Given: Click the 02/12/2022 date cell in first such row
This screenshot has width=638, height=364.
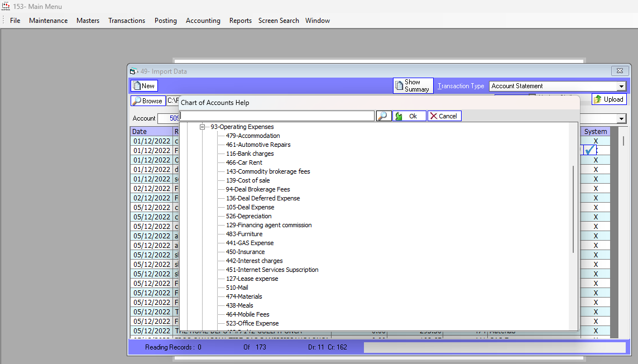Looking at the screenshot, I should tap(151, 189).
